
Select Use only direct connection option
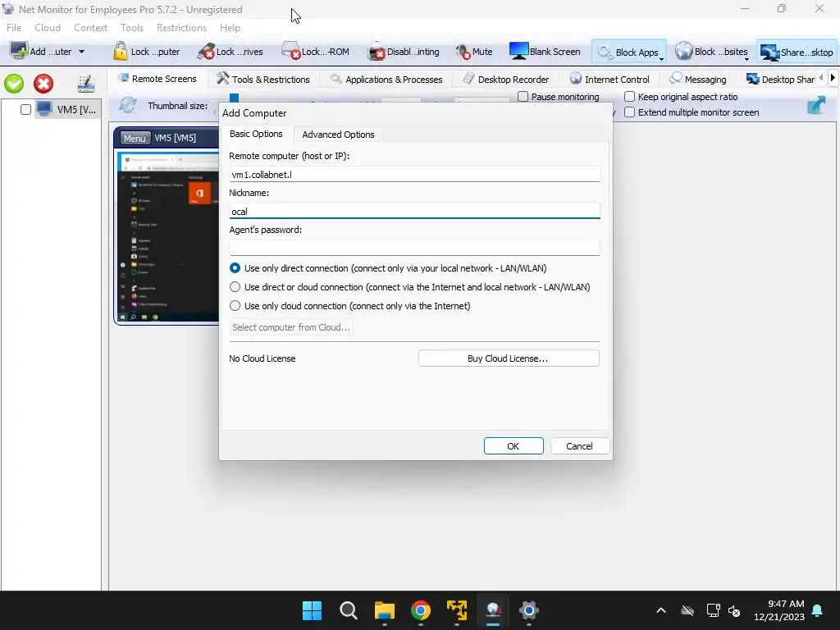point(235,268)
